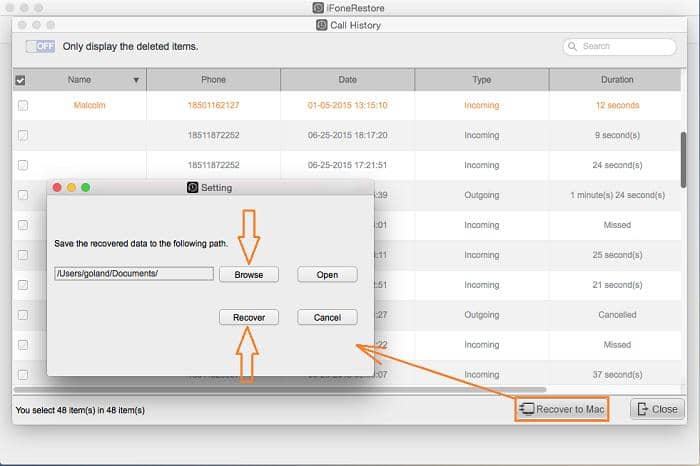Click the save path text field
The height and width of the screenshot is (466, 700).
point(133,274)
